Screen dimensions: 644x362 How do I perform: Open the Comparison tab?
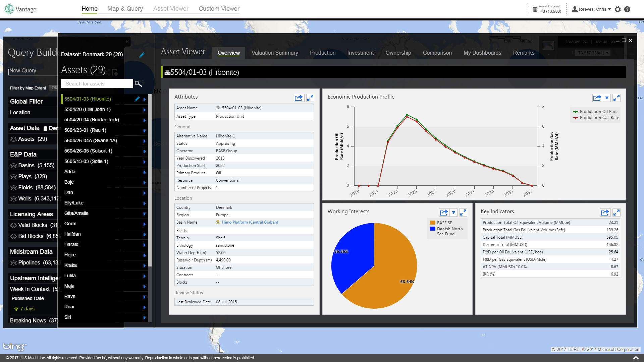pos(437,53)
